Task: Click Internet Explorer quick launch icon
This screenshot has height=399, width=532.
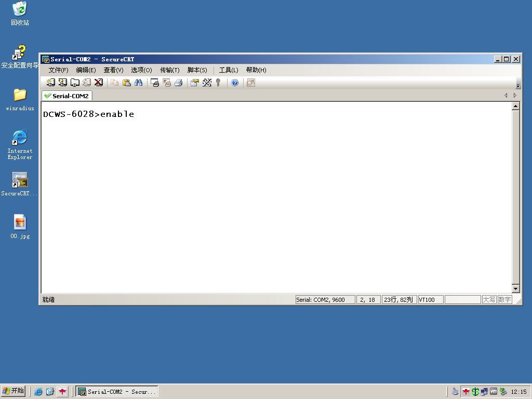Action: pos(38,392)
